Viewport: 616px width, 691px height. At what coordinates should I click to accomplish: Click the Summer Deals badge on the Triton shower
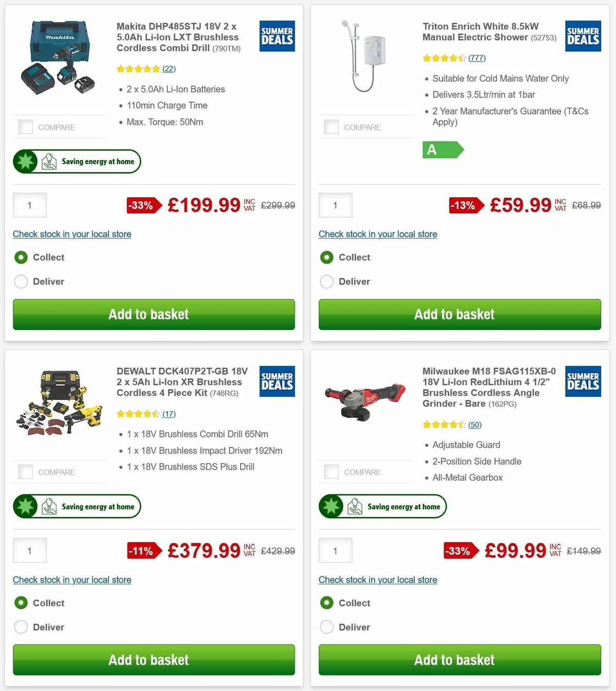tap(583, 36)
